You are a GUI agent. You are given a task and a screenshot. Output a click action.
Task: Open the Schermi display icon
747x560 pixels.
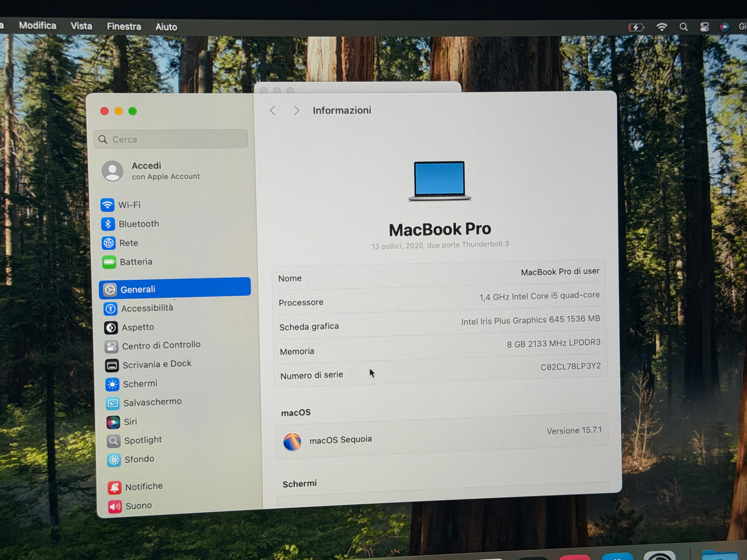pyautogui.click(x=112, y=384)
